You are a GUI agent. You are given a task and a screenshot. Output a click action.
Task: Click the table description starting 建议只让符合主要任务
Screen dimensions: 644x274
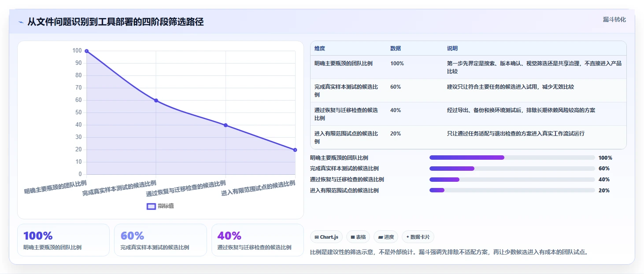click(x=511, y=87)
